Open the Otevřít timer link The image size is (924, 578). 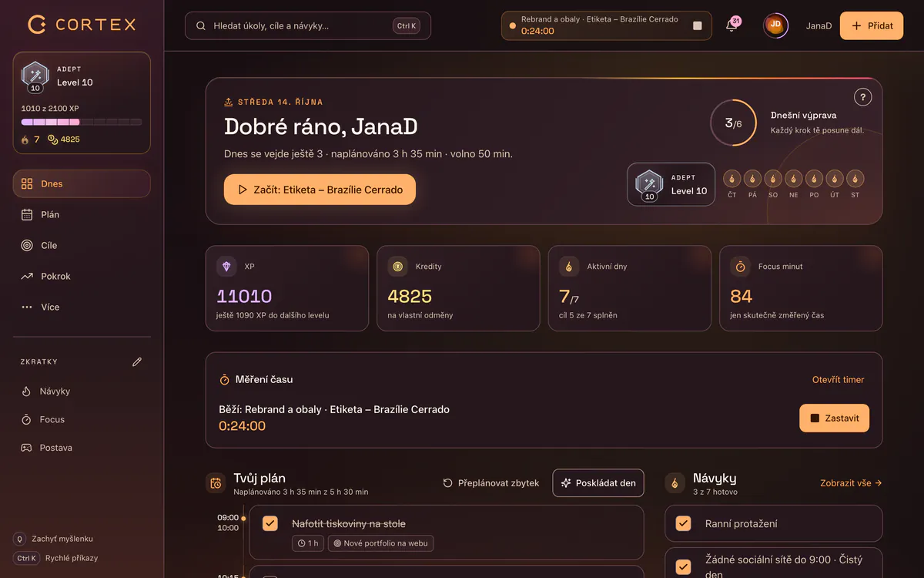(x=839, y=380)
